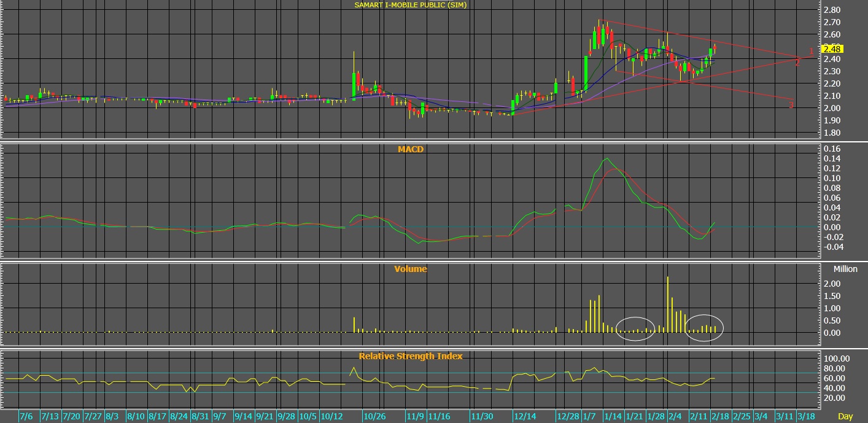Click the 12/14 date label
The image size is (868, 423).
[524, 417]
